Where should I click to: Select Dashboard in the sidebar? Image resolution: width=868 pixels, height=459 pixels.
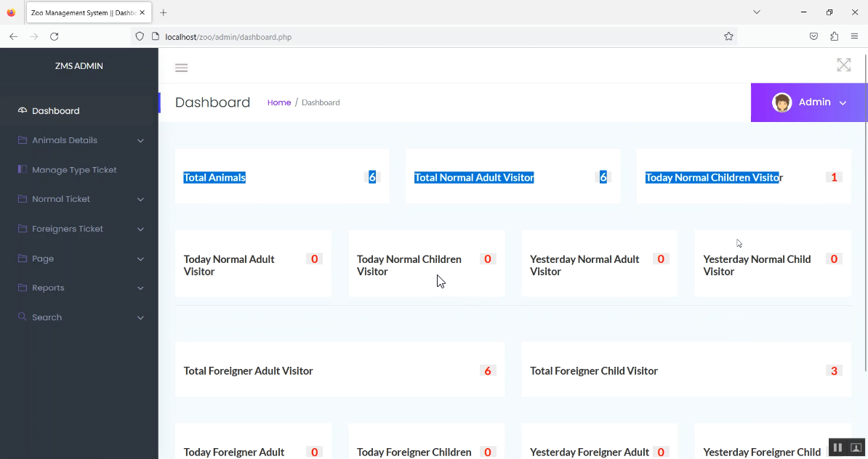pos(55,111)
